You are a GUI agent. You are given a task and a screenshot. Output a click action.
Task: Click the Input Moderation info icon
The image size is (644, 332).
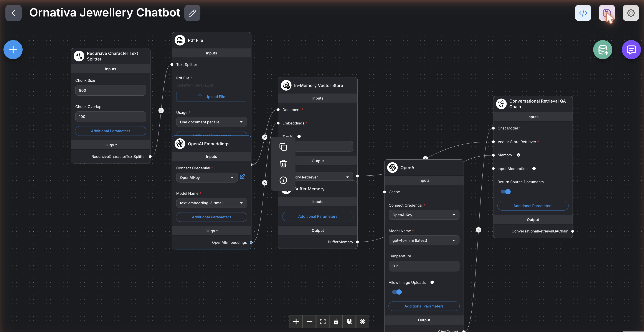pos(534,168)
